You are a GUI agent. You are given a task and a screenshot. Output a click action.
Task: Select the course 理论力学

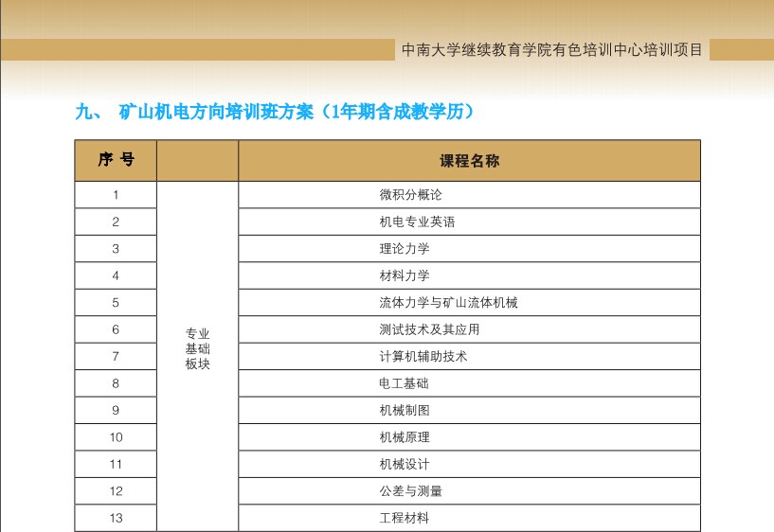(x=405, y=249)
